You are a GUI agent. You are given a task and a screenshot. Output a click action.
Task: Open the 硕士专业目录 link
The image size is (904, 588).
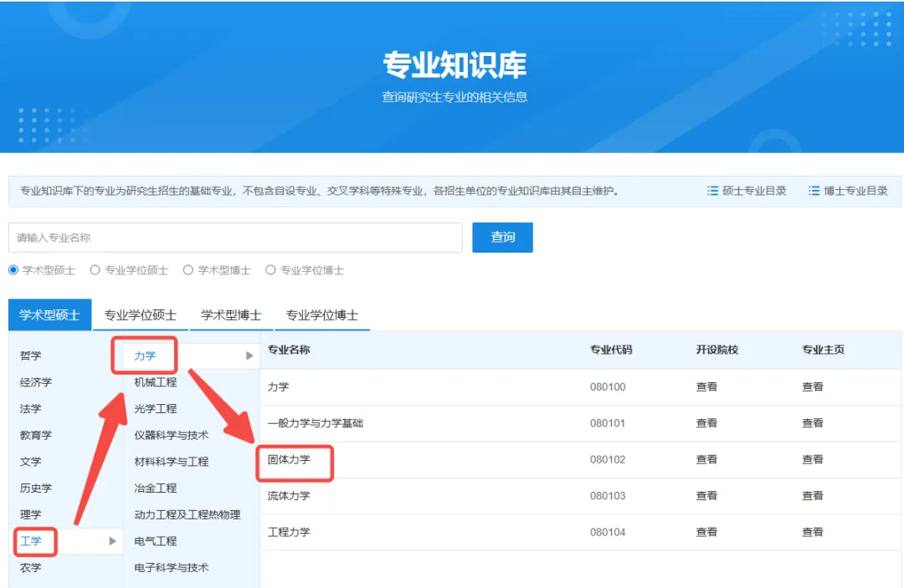coord(754,191)
